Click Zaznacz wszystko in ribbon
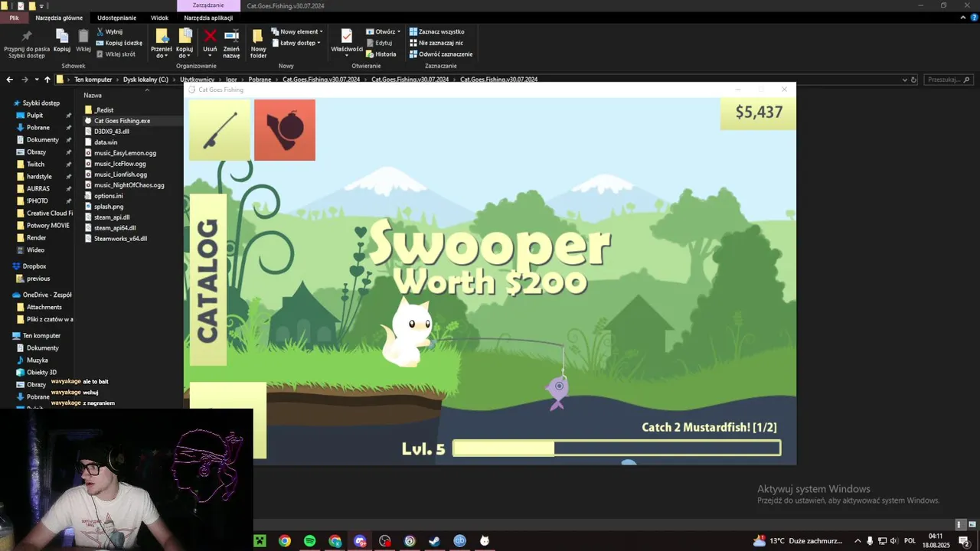This screenshot has width=980, height=551. coord(437,32)
